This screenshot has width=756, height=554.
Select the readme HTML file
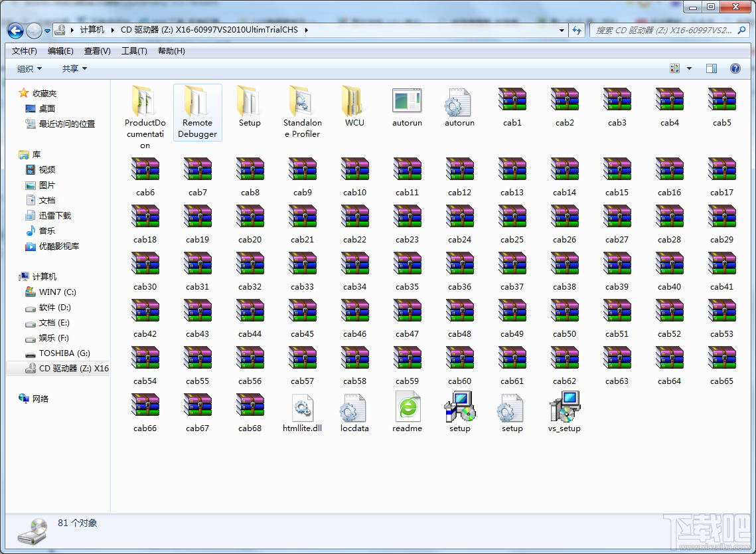tap(407, 407)
